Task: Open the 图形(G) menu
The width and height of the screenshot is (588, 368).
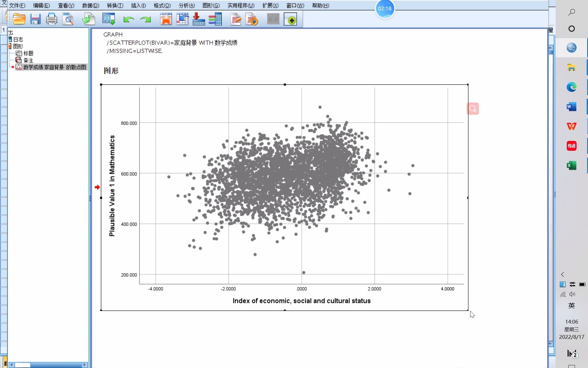Action: (x=211, y=5)
